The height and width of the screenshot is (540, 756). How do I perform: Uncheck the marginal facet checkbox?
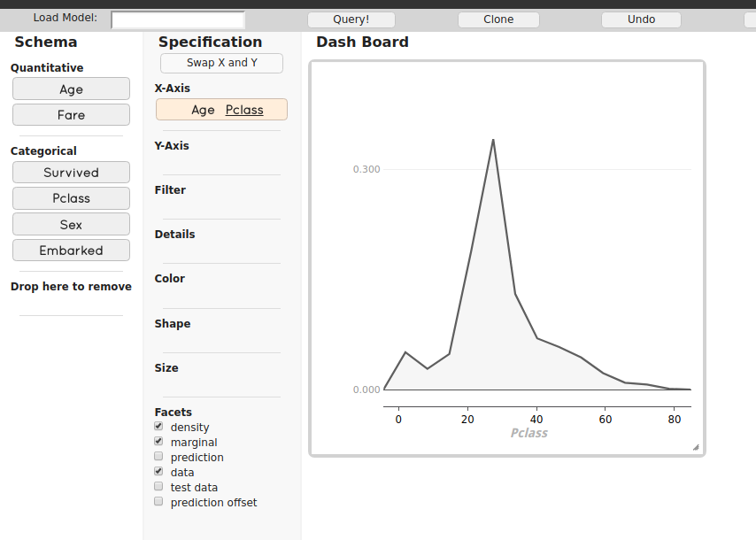pos(158,441)
